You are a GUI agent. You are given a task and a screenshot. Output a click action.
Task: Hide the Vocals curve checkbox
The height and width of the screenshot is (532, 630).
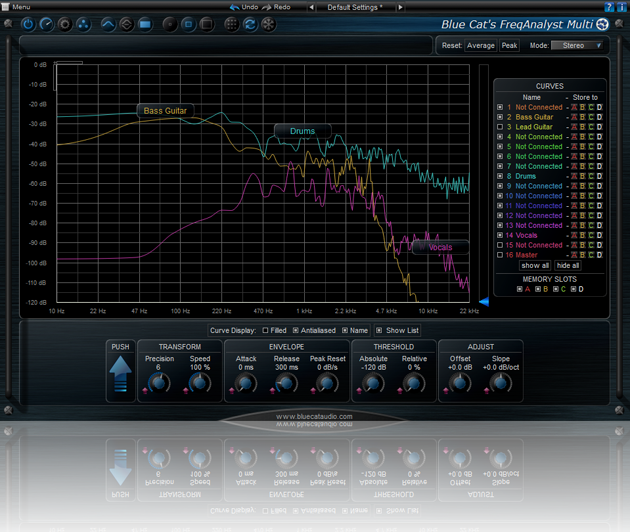click(x=500, y=235)
